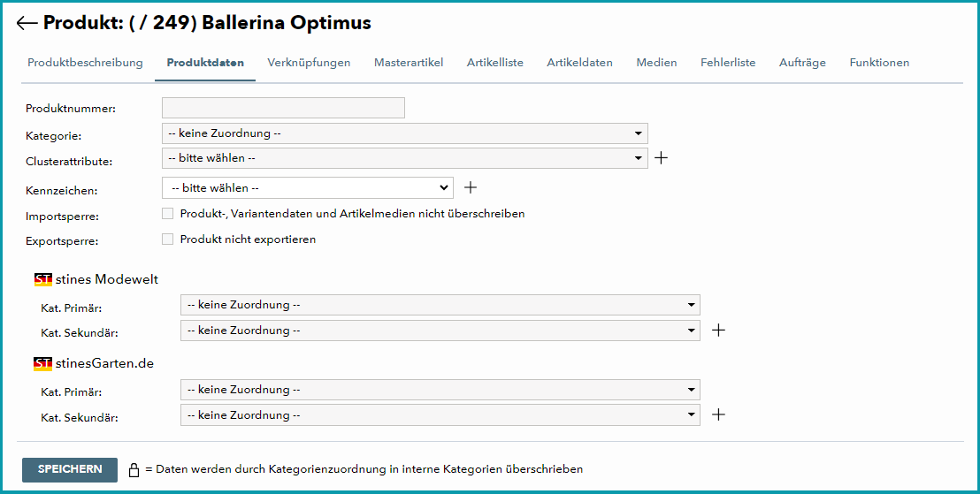Open Kat. Primär dropdown for stines Modewelt
This screenshot has height=494, width=980.
[x=440, y=305]
